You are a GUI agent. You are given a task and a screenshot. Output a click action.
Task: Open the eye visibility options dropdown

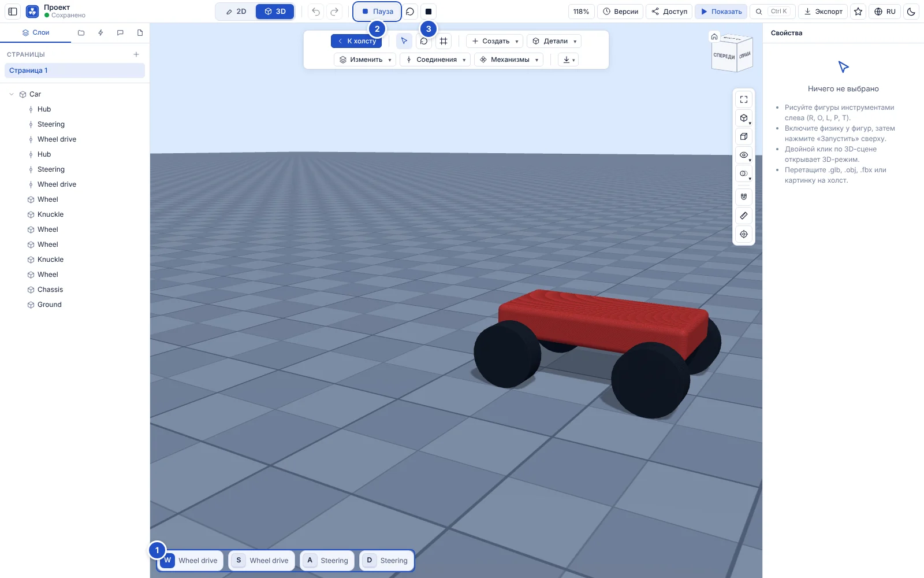point(744,155)
